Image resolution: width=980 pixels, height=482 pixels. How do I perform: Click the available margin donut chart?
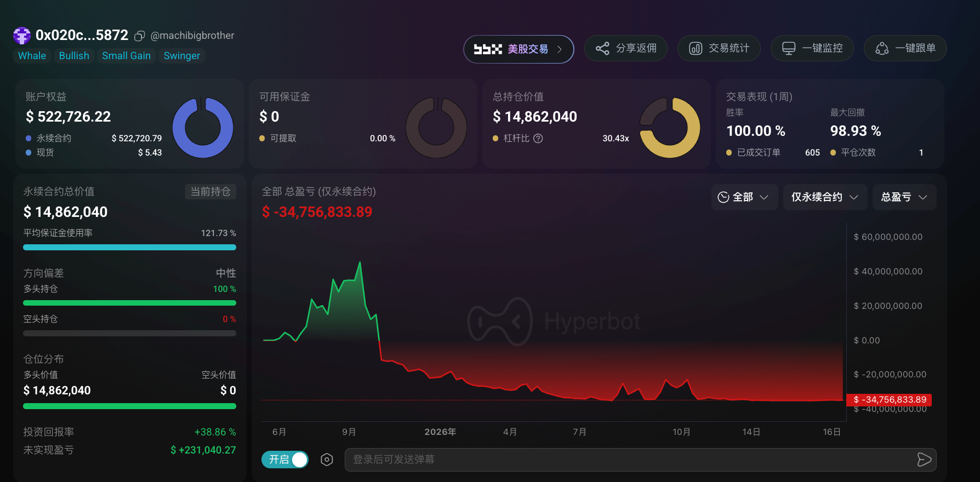pyautogui.click(x=436, y=128)
